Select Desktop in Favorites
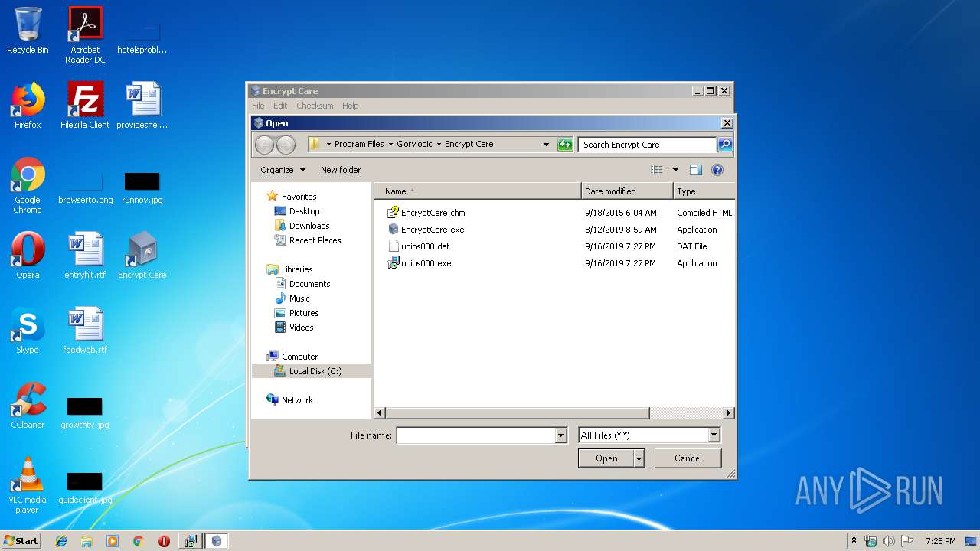This screenshot has width=980, height=551. click(x=304, y=211)
